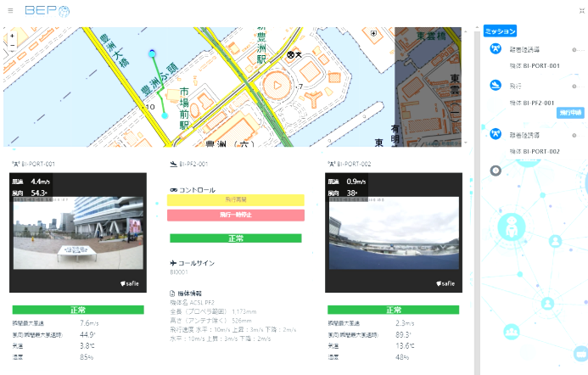This screenshot has width=588, height=375.
Task: Click the port icon beside the BI-PORT-001 heading
Action: tap(16, 164)
